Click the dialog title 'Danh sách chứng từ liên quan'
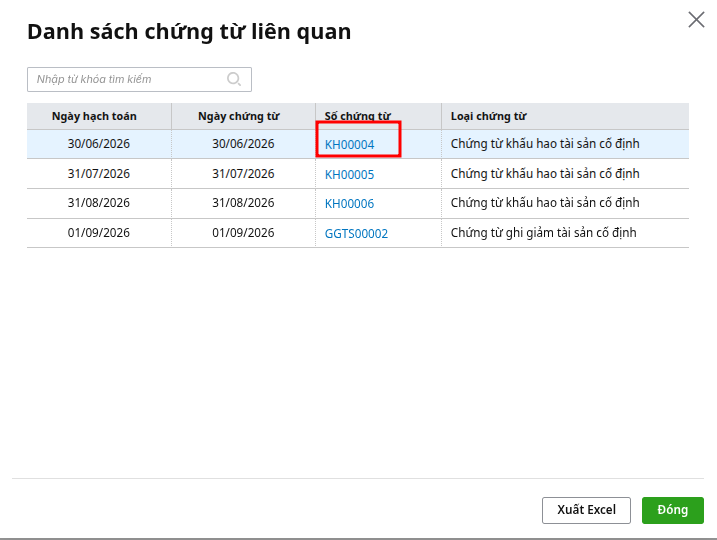The height and width of the screenshot is (540, 717). click(x=189, y=32)
